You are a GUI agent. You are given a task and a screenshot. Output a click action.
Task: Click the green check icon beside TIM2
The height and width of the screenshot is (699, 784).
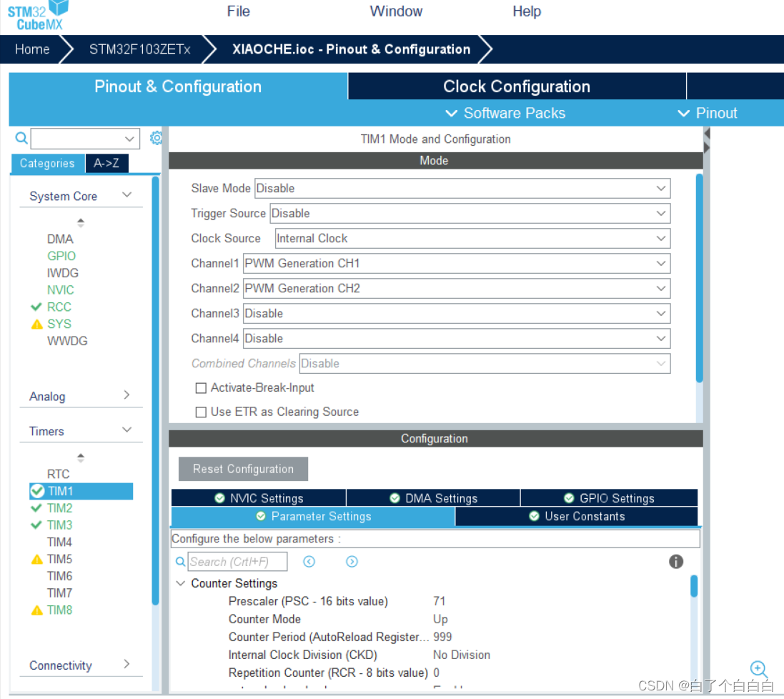[36, 508]
